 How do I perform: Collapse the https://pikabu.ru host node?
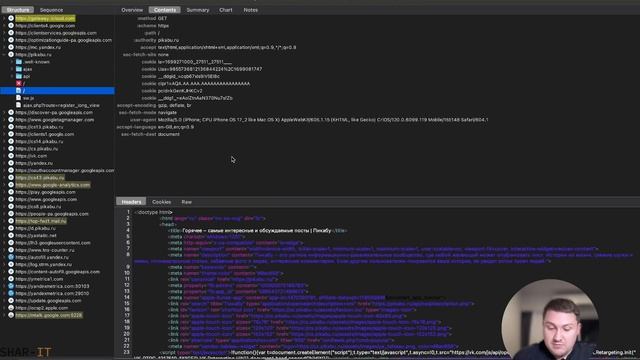click(x=4, y=54)
